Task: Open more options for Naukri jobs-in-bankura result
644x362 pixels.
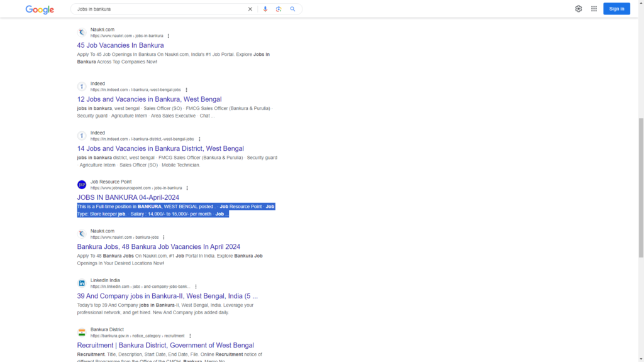Action: click(x=169, y=36)
